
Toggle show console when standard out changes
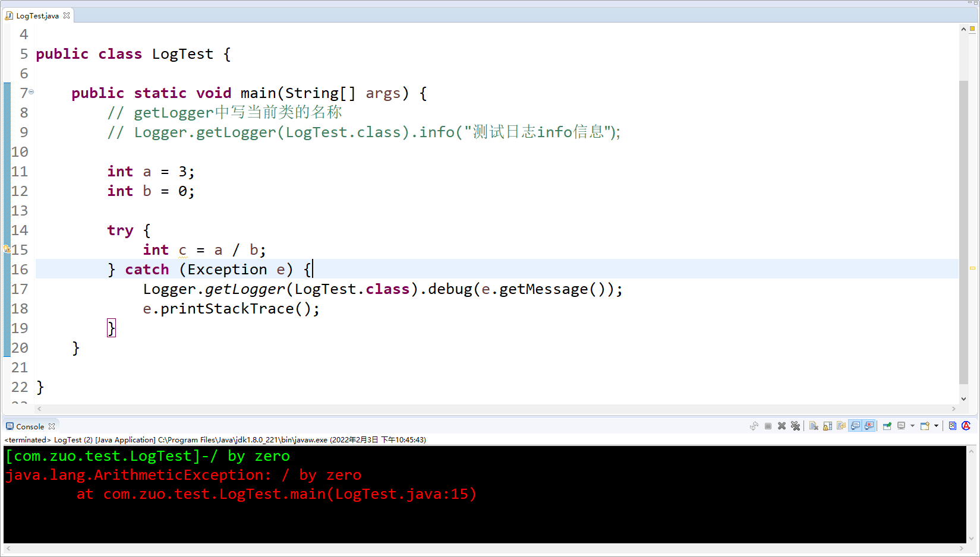coord(855,426)
